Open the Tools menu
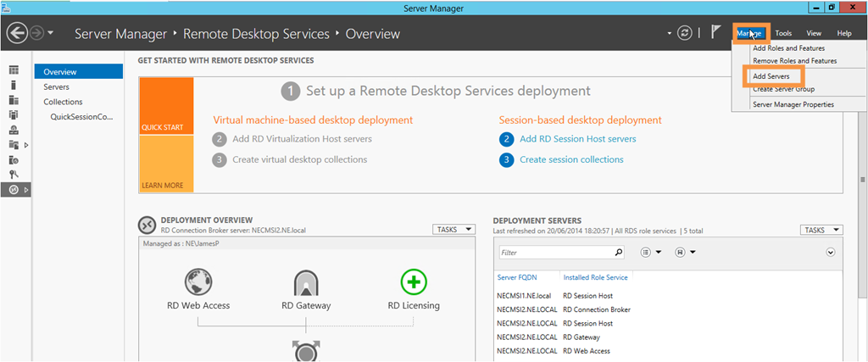 point(783,33)
